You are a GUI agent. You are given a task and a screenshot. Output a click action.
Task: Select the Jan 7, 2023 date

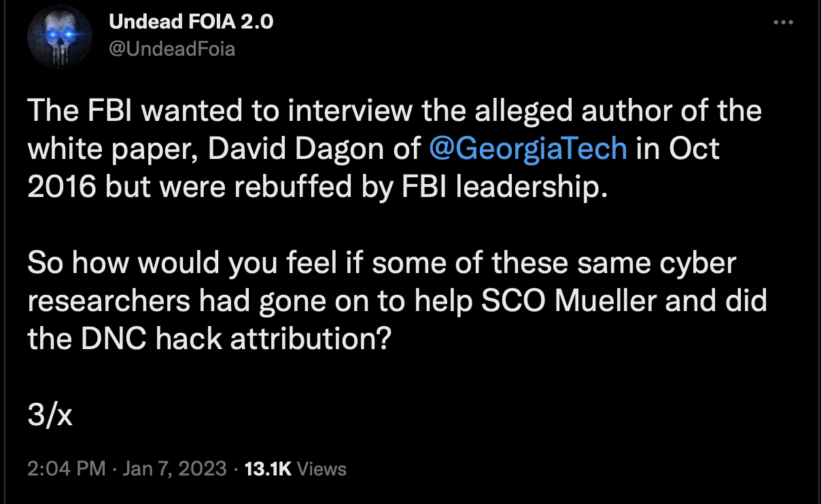pyautogui.click(x=173, y=469)
